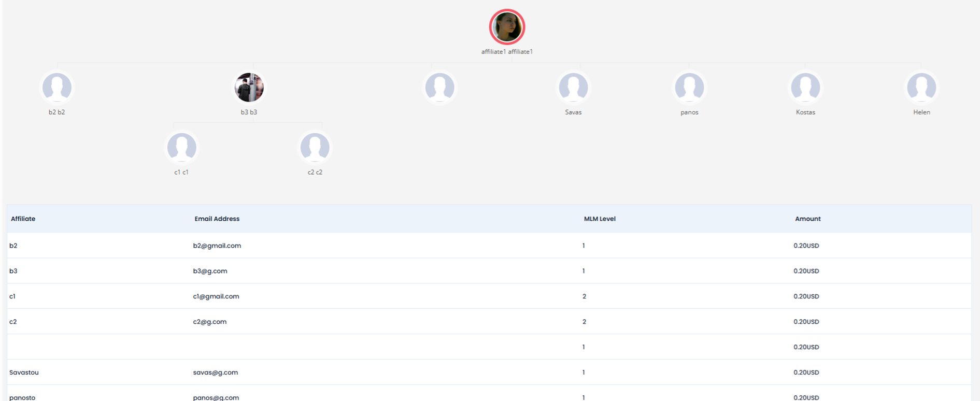Screen dimensions: 980x401
Task: Select the c2 c2 child avatar
Action: pos(315,147)
